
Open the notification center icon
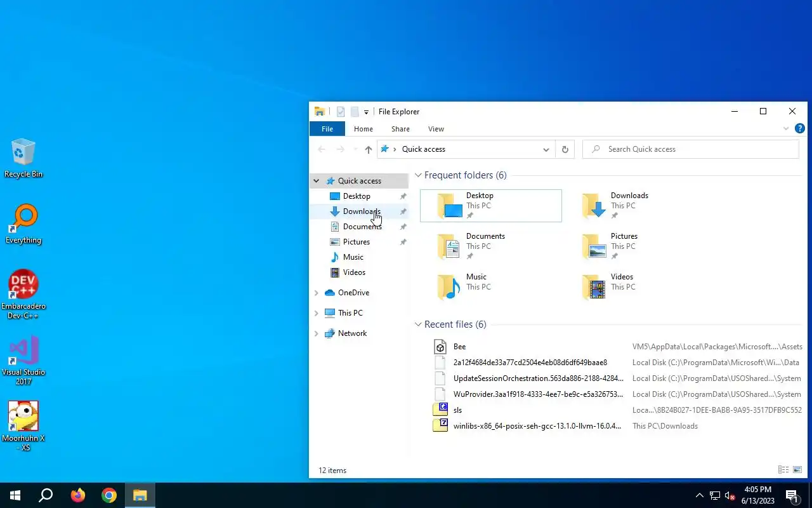792,495
